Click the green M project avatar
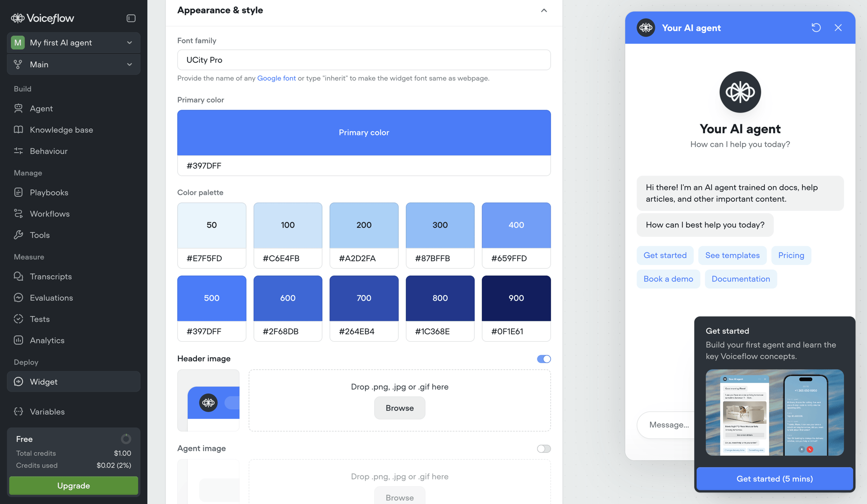The height and width of the screenshot is (504, 867). (18, 43)
